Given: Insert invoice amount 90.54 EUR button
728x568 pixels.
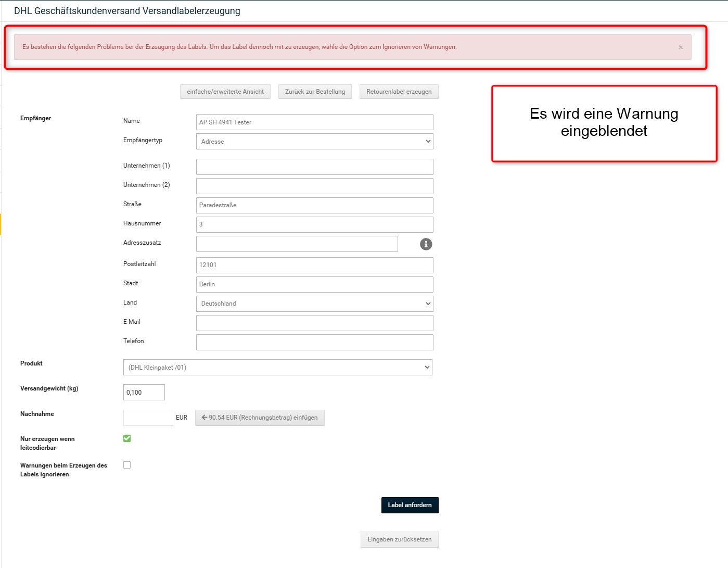Looking at the screenshot, I should pos(260,418).
